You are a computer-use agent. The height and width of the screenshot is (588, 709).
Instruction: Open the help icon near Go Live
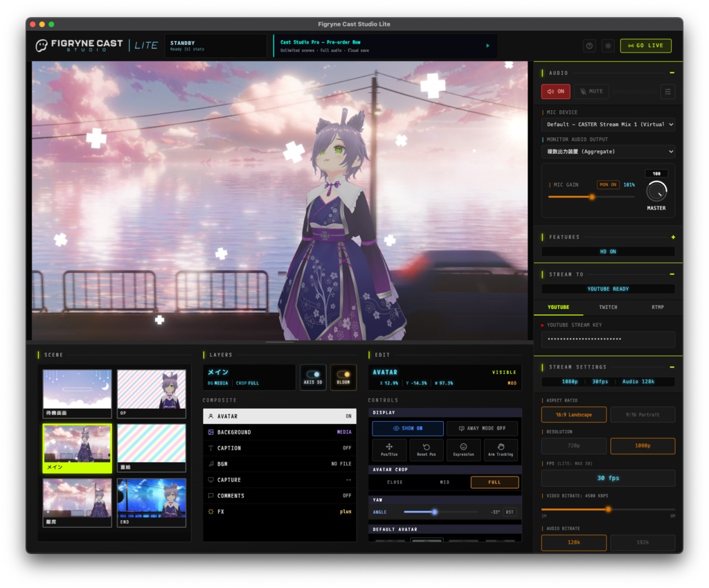(x=589, y=46)
